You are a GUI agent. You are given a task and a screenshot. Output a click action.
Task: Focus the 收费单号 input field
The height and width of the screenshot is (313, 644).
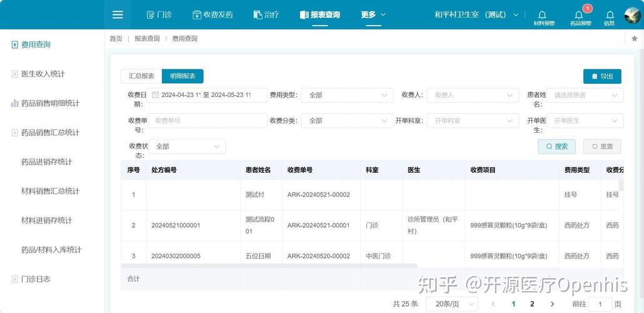coord(207,121)
